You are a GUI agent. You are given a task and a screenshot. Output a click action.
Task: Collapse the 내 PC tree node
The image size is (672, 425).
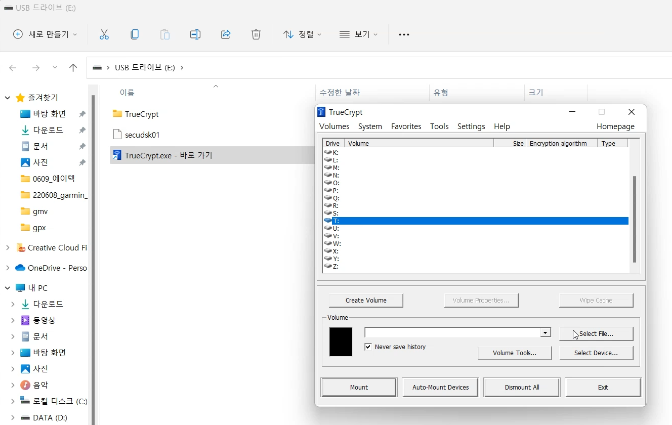[x=7, y=288]
